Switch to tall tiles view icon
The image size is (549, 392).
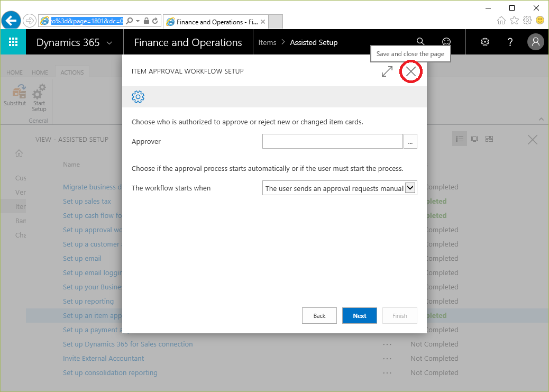(x=474, y=139)
